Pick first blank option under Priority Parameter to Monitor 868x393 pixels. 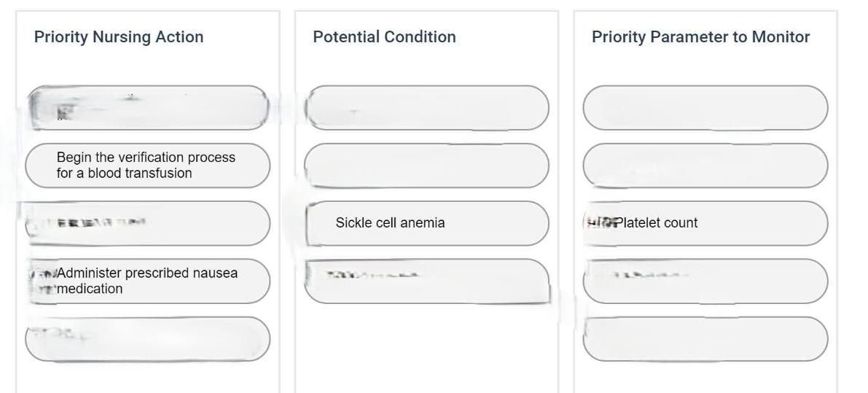[x=705, y=108]
